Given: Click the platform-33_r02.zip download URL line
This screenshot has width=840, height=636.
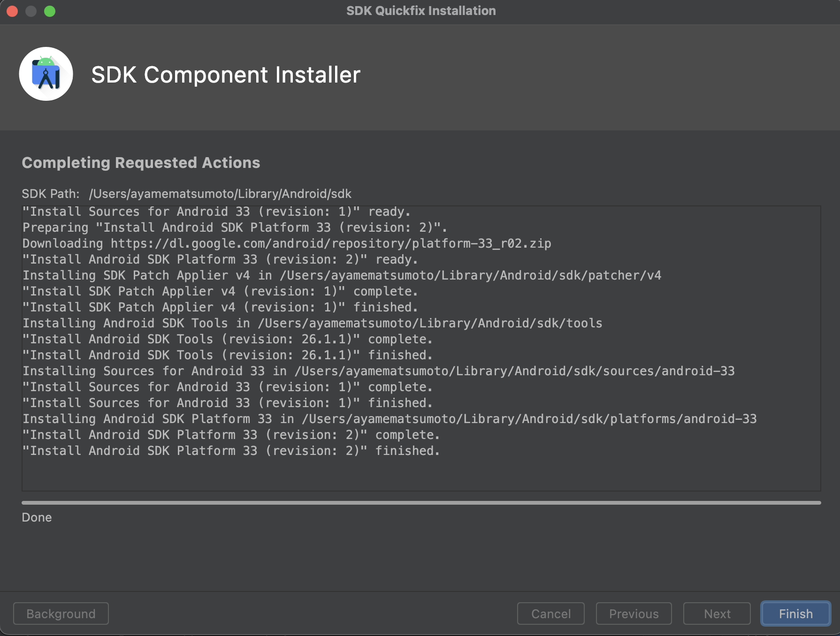Looking at the screenshot, I should (x=287, y=243).
